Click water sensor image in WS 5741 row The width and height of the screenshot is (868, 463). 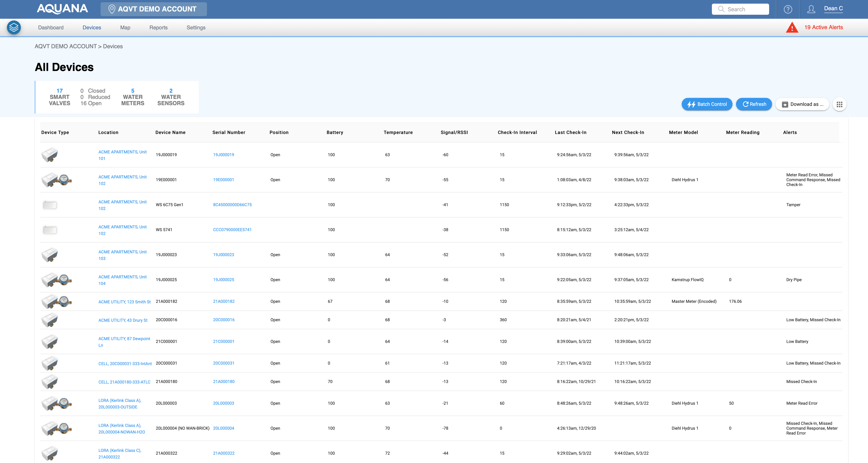click(x=50, y=230)
